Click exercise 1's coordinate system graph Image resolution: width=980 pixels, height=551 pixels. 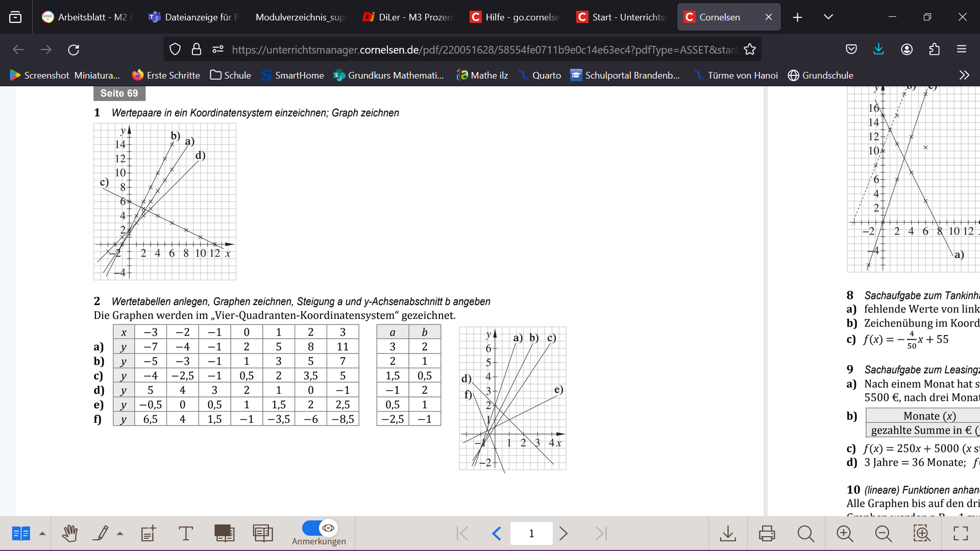click(165, 202)
